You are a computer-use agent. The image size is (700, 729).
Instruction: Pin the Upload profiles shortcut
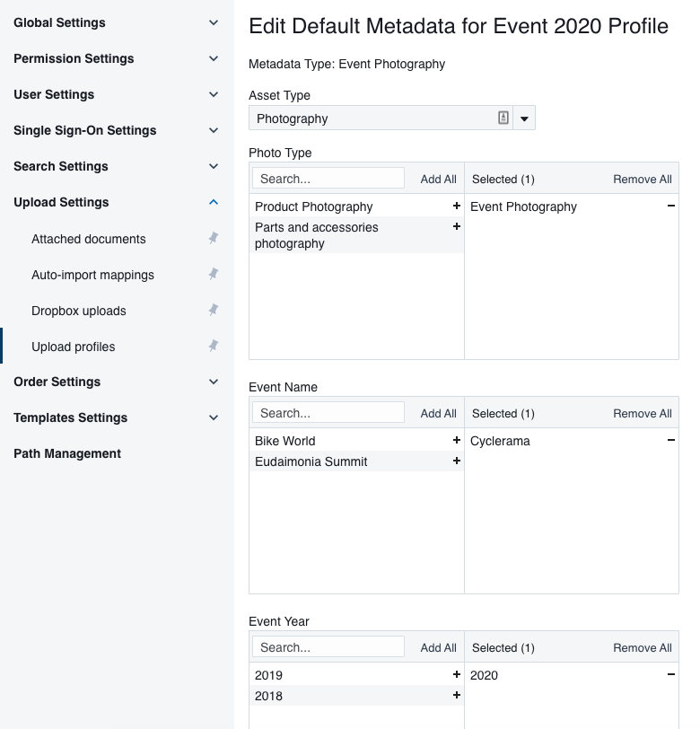pos(214,347)
